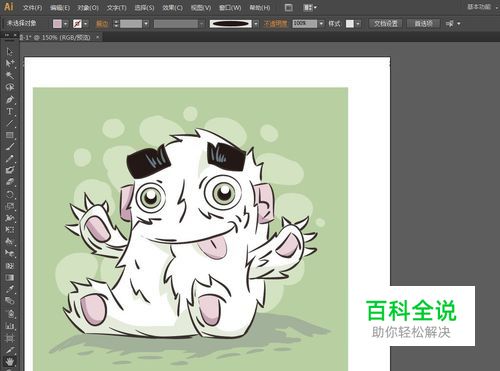Expand the brush definition dropdown
The height and width of the screenshot is (371, 500).
pos(256,24)
